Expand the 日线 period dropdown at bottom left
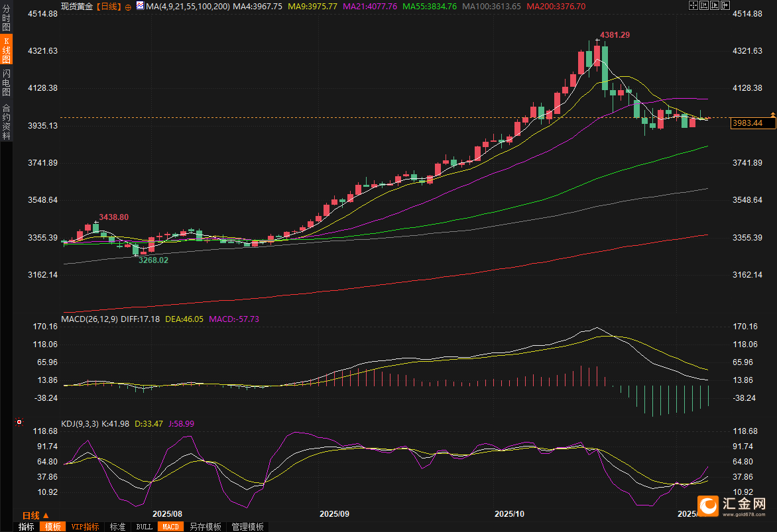 click(x=36, y=515)
